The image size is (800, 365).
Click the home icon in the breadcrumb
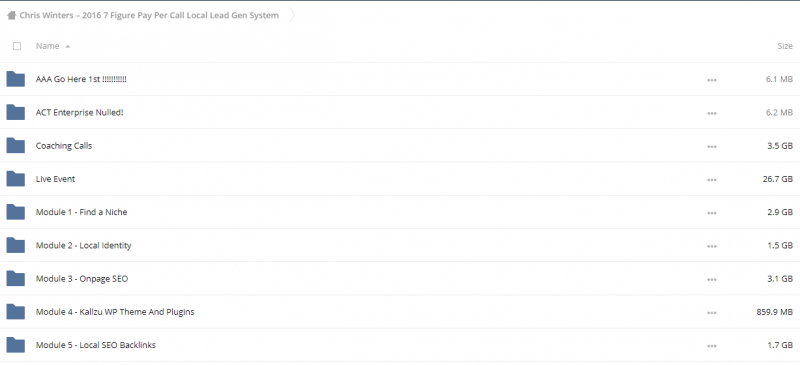(11, 15)
